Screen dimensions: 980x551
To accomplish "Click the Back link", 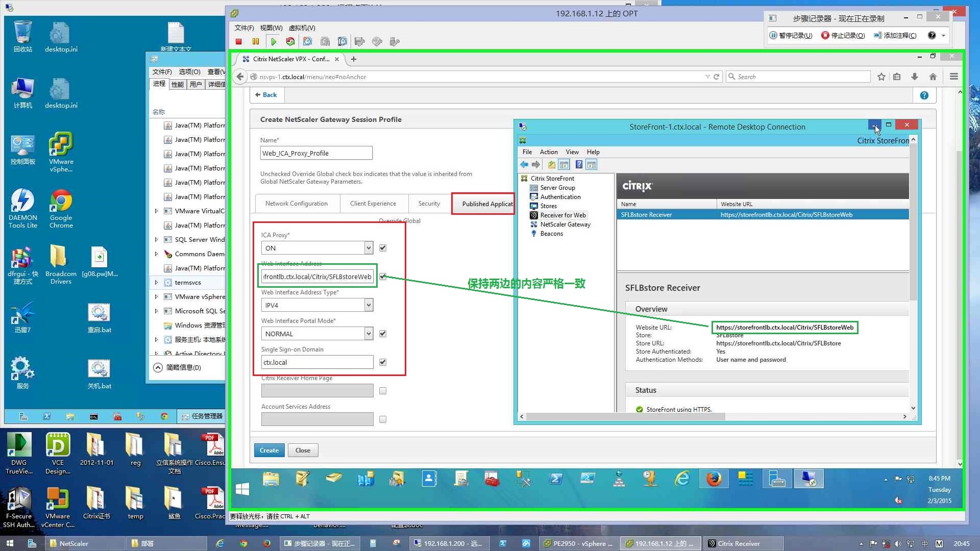I will [266, 95].
